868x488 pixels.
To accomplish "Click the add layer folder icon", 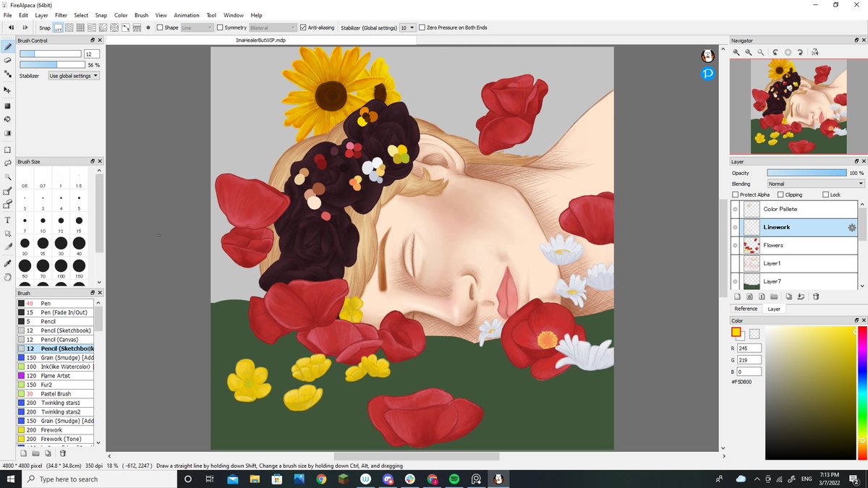I will (x=774, y=296).
